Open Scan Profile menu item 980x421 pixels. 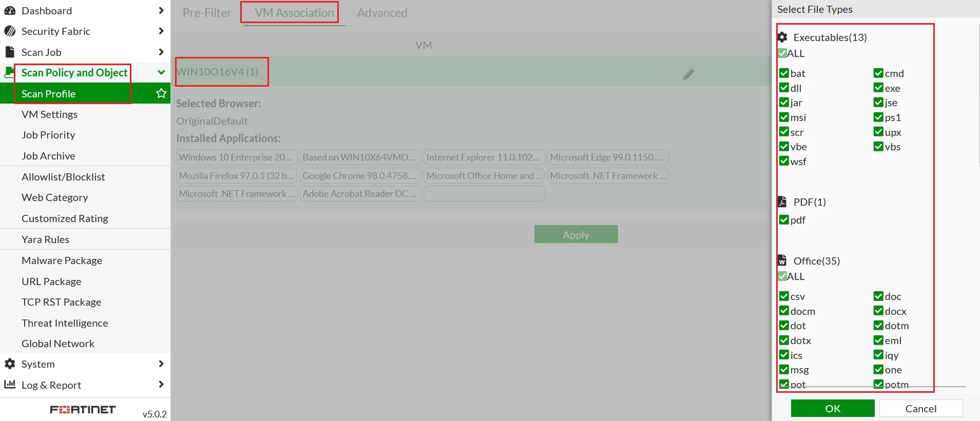(85, 93)
